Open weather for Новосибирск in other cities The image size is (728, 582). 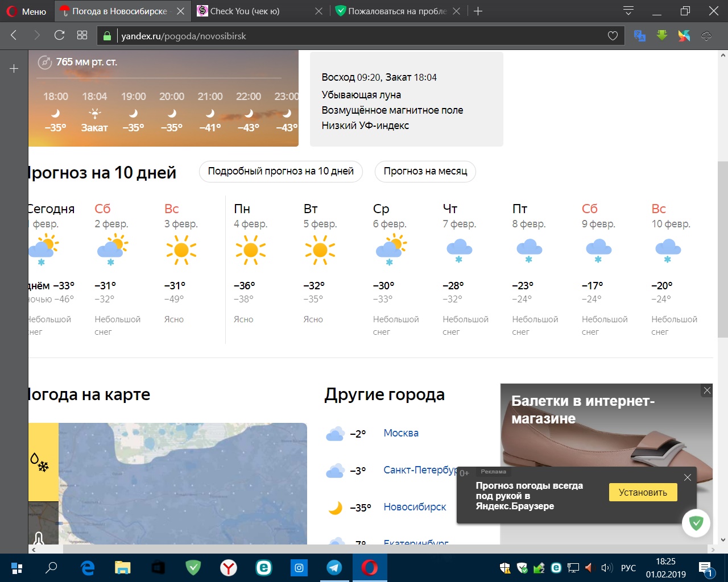(415, 507)
